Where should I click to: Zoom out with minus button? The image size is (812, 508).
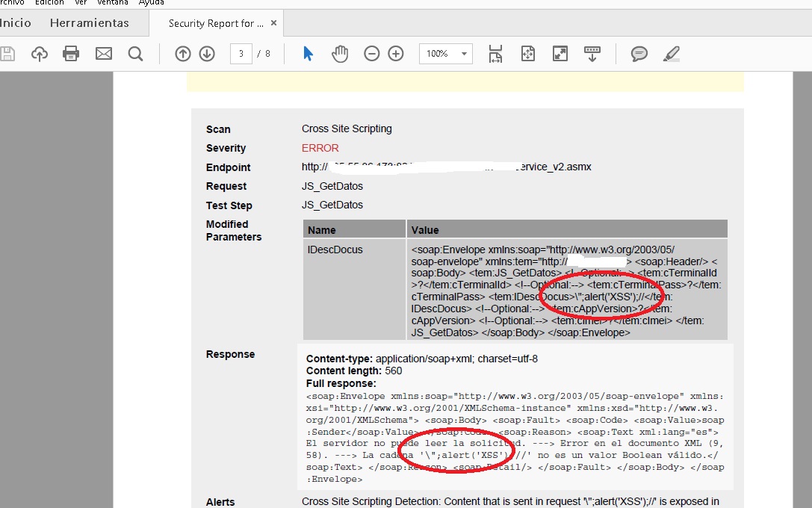pos(371,54)
